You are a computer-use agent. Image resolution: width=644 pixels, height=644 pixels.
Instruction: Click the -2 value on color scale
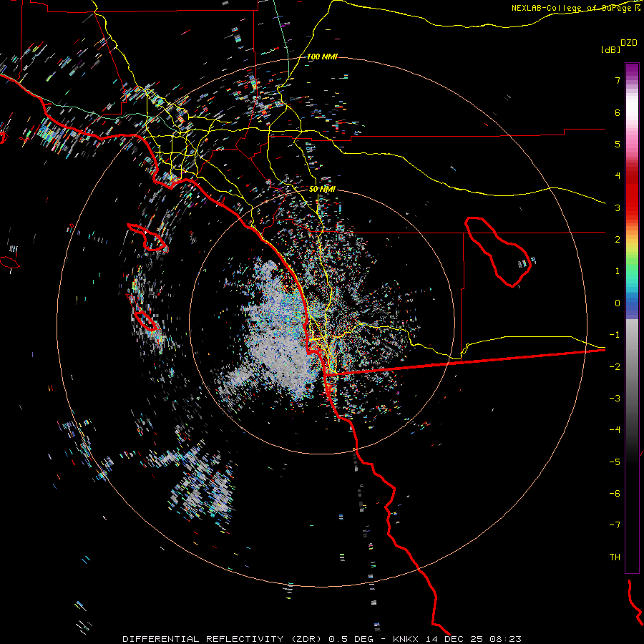click(615, 367)
